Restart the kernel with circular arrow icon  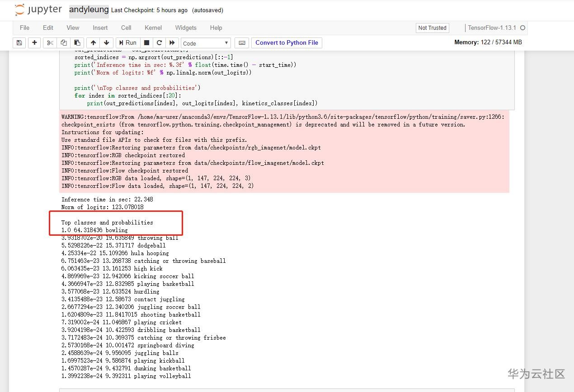click(159, 43)
